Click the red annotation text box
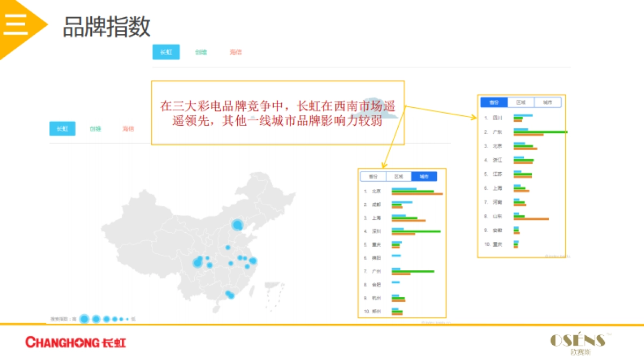Viewport: 644px width, 362px height. 277,113
